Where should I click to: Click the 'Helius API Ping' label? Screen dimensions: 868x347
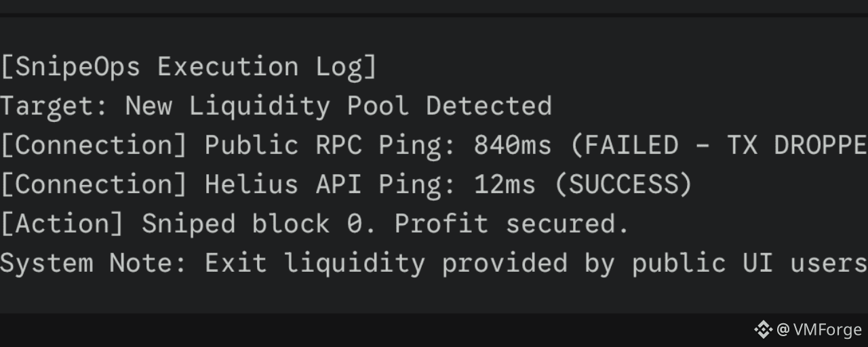(x=331, y=184)
